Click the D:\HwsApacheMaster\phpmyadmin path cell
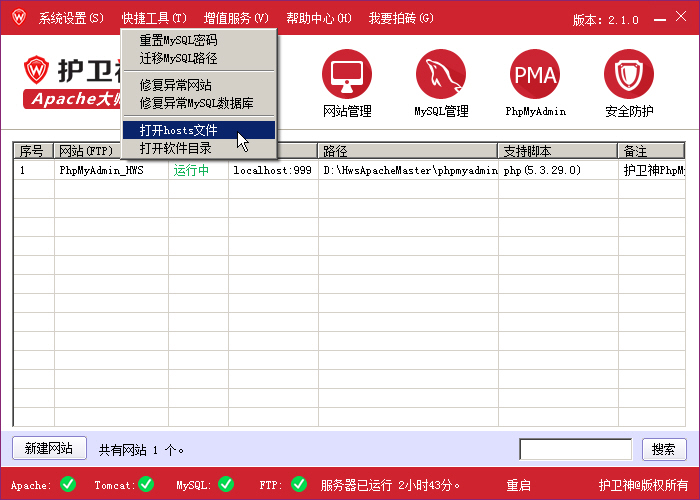The height and width of the screenshot is (500, 700). click(410, 170)
